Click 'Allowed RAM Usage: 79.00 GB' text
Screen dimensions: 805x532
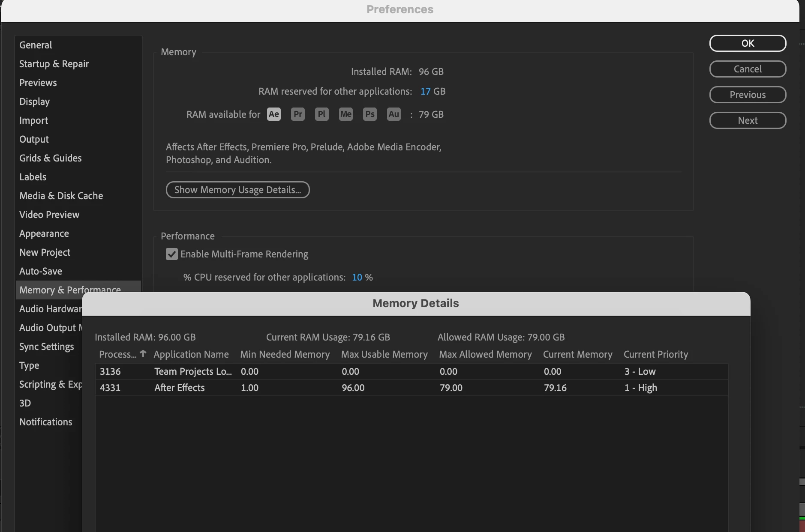(501, 337)
